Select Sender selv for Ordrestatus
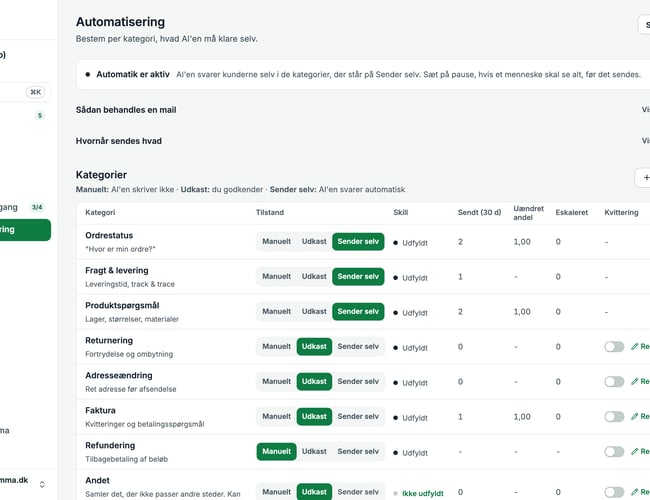Image resolution: width=650 pixels, height=500 pixels. (358, 242)
